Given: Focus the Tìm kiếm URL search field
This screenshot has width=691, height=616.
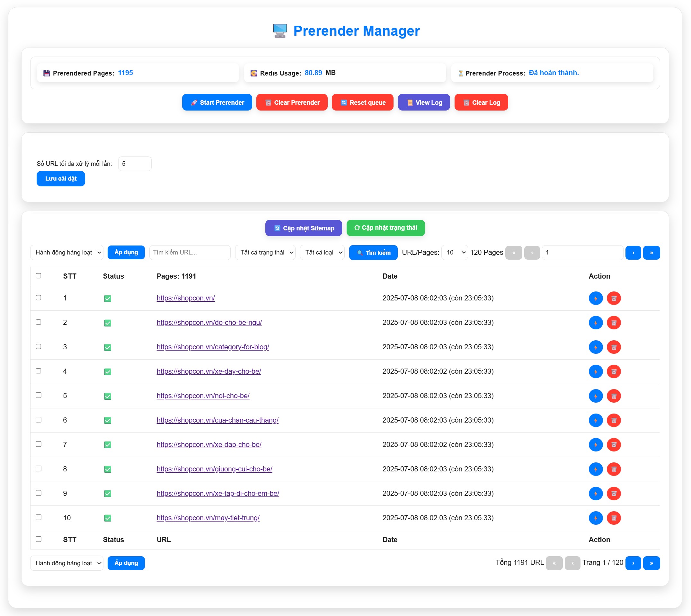Looking at the screenshot, I should (x=190, y=253).
